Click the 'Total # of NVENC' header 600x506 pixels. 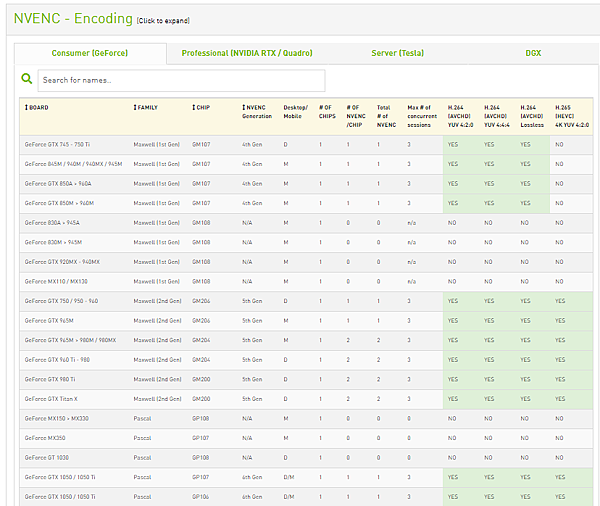click(x=386, y=116)
